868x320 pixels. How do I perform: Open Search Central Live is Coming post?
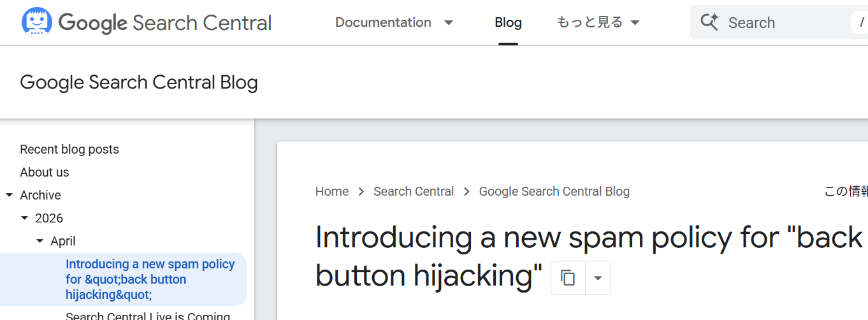click(148, 316)
